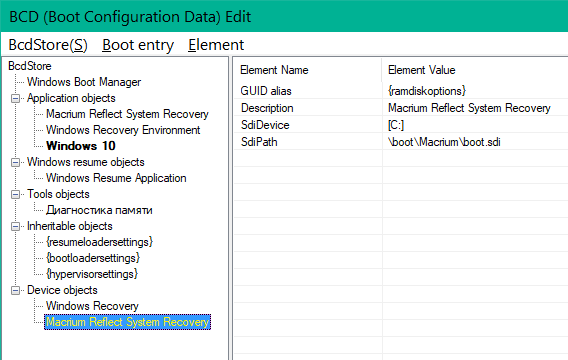Image resolution: width=568 pixels, height=360 pixels.
Task: Select Macrium Reflect System Recovery under Application objects
Action: (x=127, y=114)
